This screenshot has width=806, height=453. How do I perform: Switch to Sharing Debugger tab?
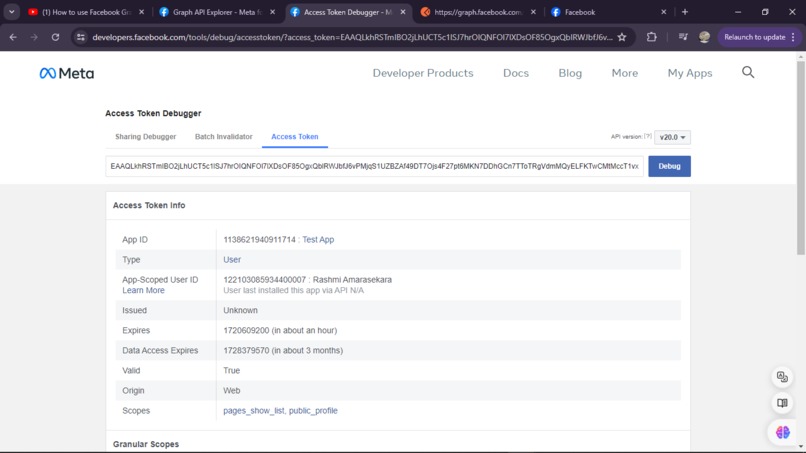tap(145, 137)
